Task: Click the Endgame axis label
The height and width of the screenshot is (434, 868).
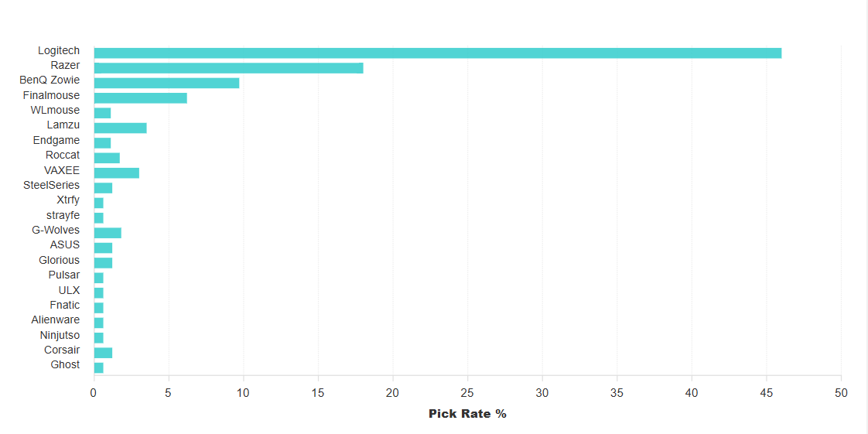Action: 56,140
